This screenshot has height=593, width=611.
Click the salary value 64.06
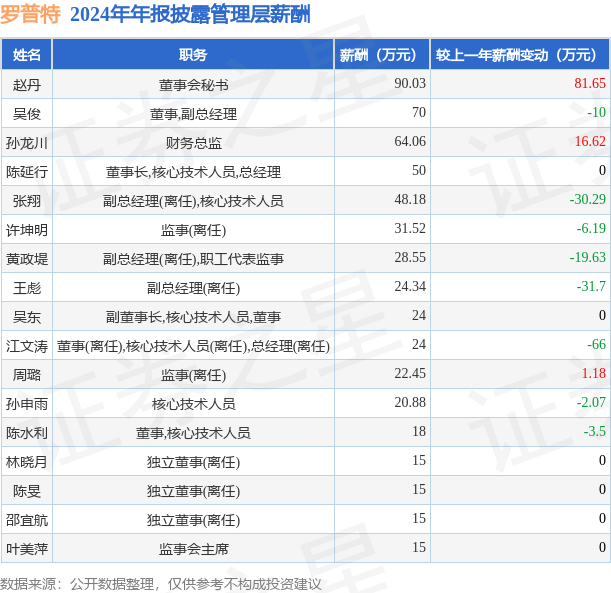[x=410, y=141]
